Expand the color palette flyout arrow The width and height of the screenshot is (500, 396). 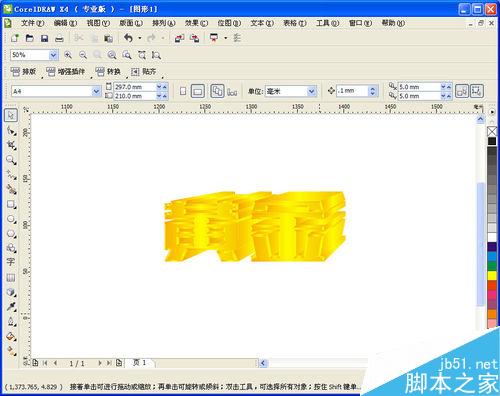tap(492, 112)
